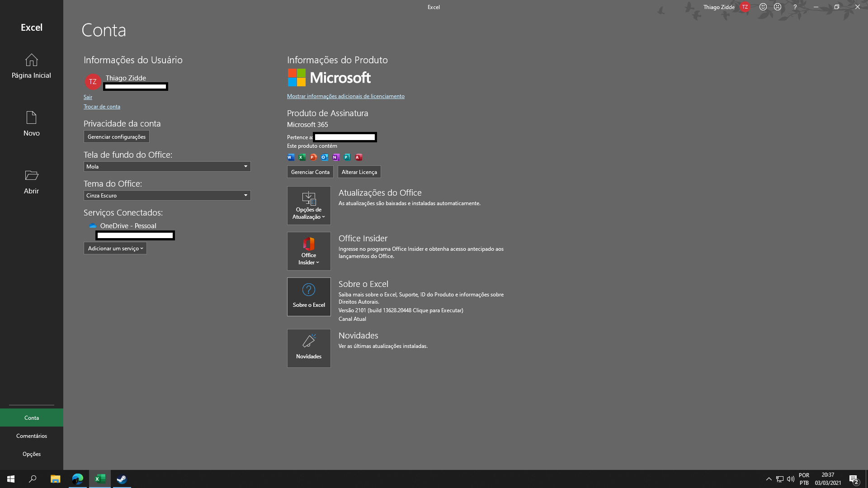Click the Sair sign-out link
868x488 pixels.
[x=88, y=97]
